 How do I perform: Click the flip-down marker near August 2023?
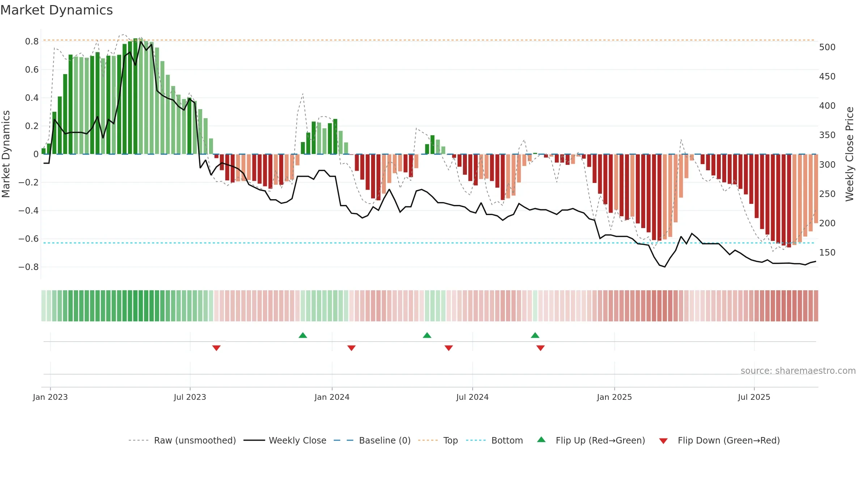pyautogui.click(x=216, y=348)
